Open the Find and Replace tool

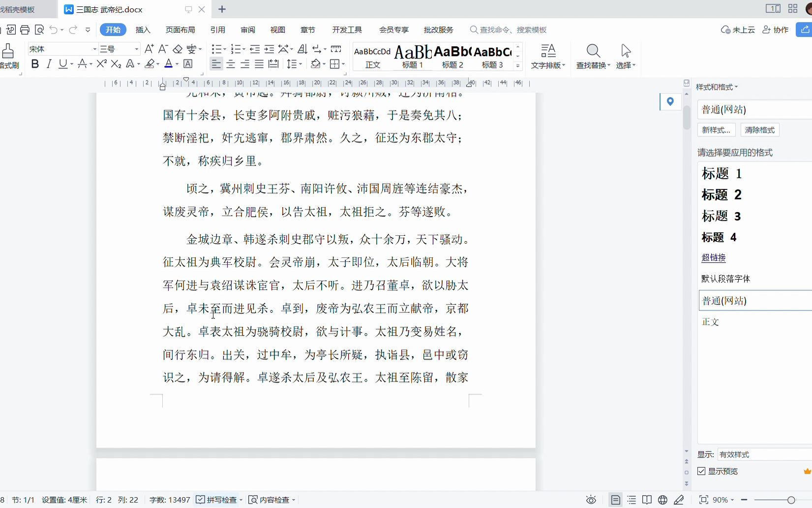click(x=593, y=57)
